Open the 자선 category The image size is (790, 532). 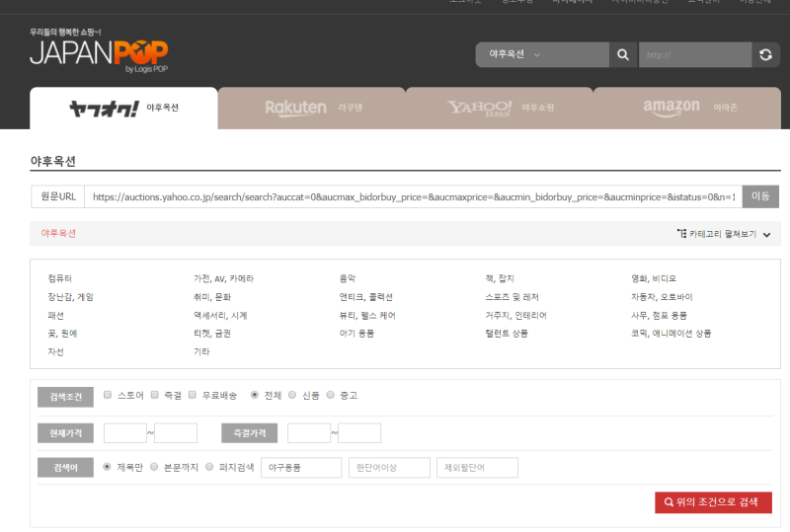(56, 352)
